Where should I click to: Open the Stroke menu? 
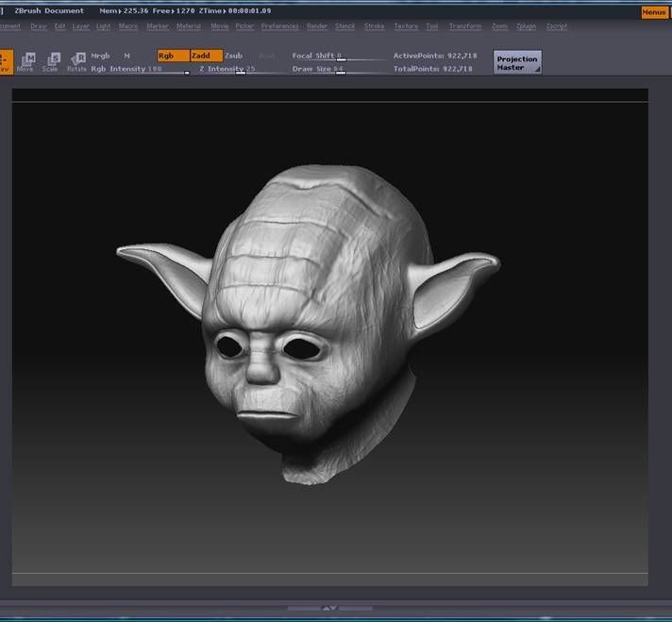tap(374, 26)
